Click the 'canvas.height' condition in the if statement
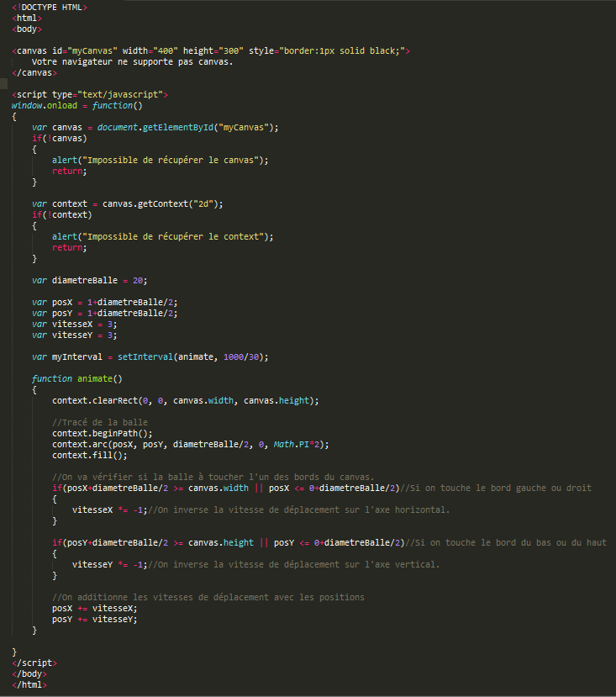The image size is (616, 697). pyautogui.click(x=221, y=543)
